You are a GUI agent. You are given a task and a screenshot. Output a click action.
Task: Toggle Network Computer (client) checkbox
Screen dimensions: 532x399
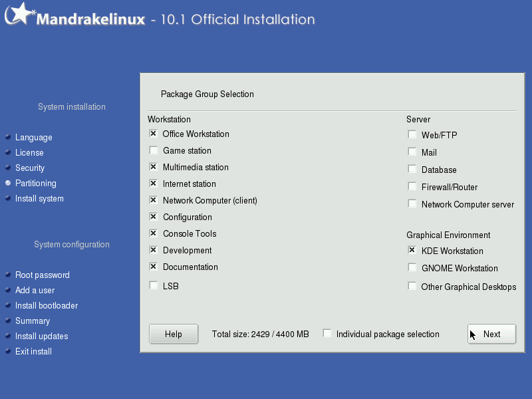154,200
